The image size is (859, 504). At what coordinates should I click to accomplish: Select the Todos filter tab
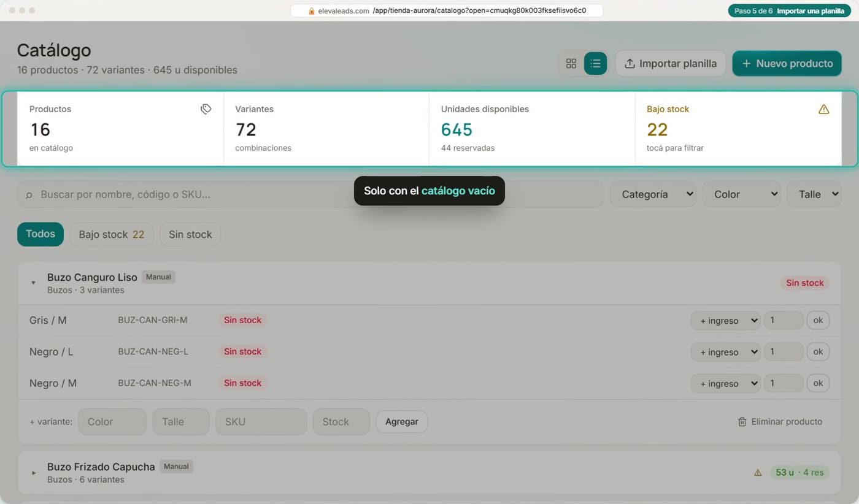pos(40,234)
